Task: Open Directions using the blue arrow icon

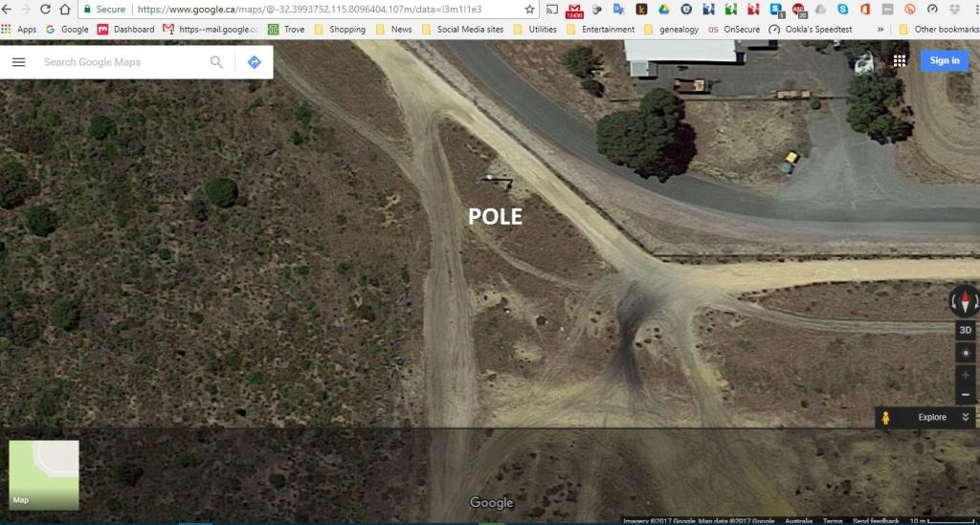Action: tap(254, 62)
